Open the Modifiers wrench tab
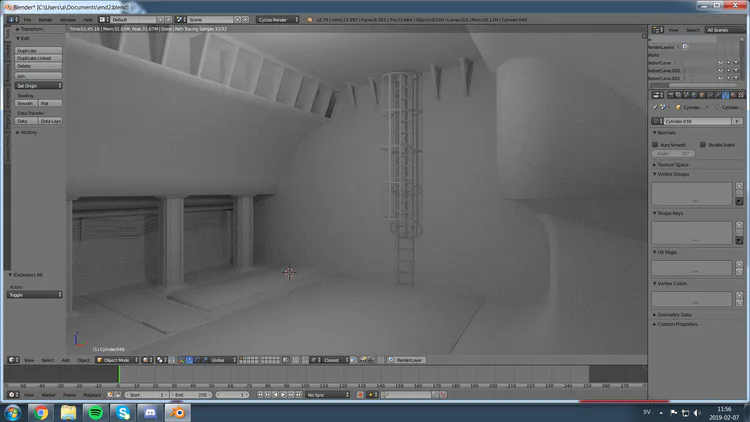This screenshot has height=422, width=750. (x=717, y=95)
